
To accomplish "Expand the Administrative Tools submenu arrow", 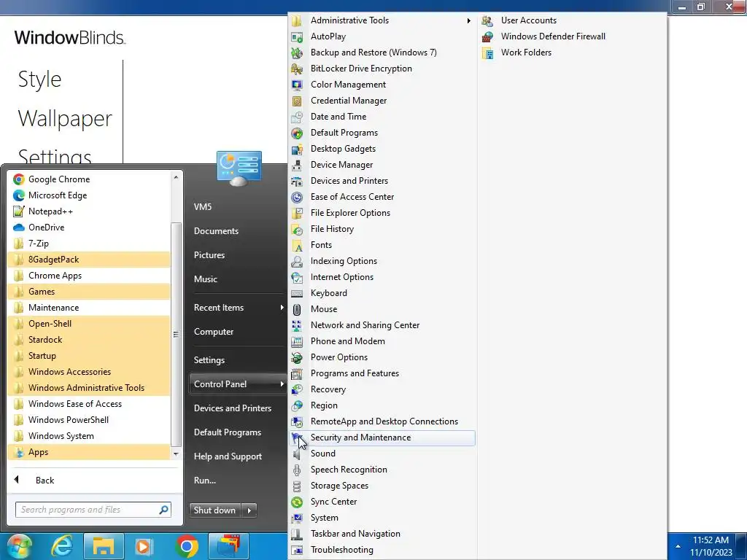I will coord(469,20).
